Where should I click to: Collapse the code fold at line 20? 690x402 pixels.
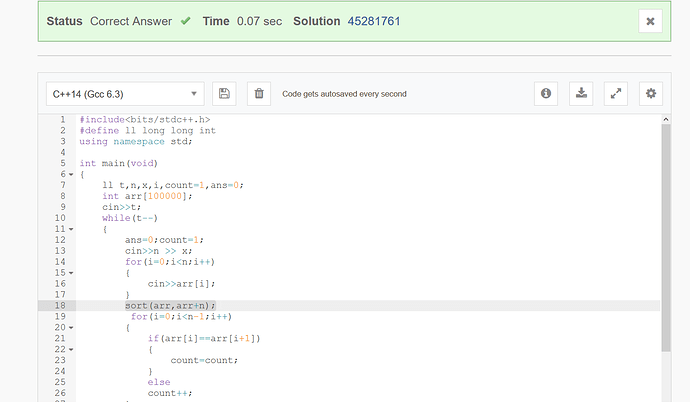[71, 328]
